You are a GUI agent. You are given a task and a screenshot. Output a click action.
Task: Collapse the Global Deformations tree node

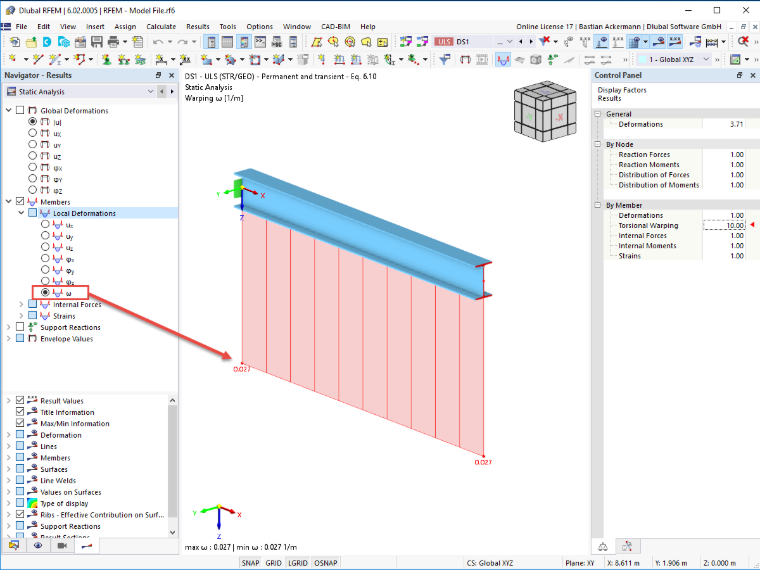point(8,110)
